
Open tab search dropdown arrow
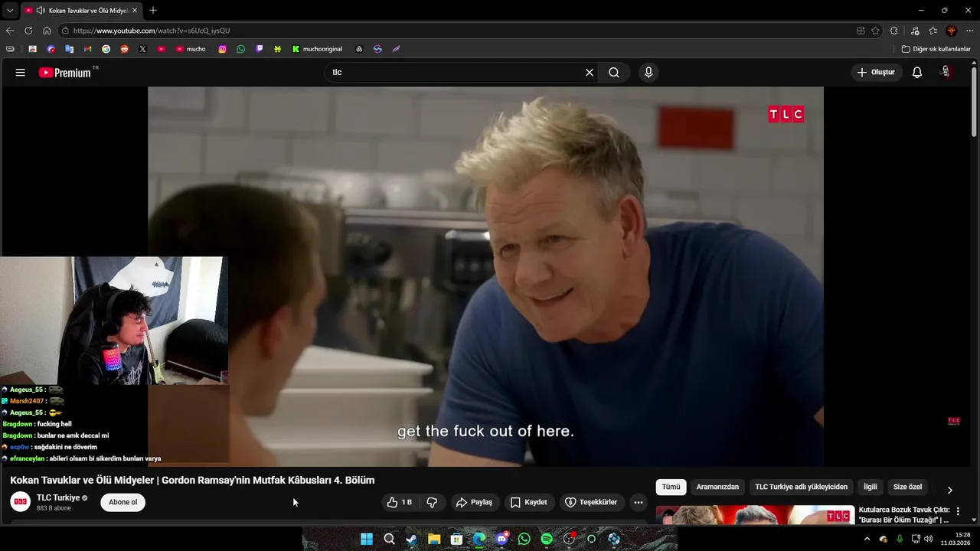click(10, 11)
